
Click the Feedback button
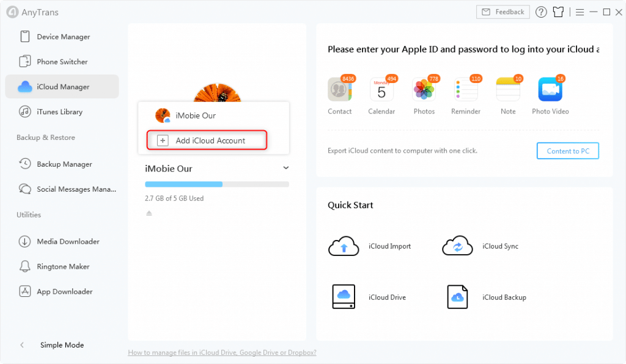pyautogui.click(x=503, y=12)
